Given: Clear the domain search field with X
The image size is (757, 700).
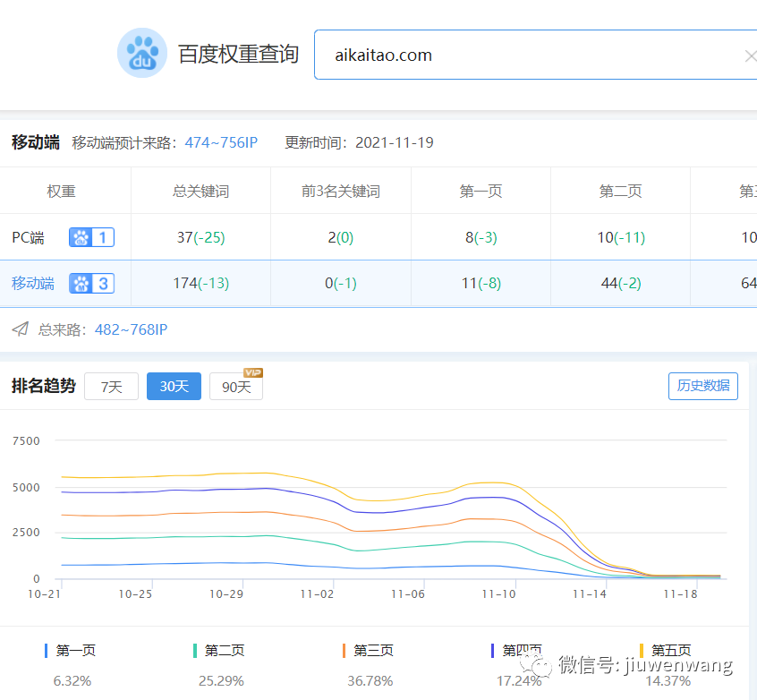Looking at the screenshot, I should (x=750, y=56).
